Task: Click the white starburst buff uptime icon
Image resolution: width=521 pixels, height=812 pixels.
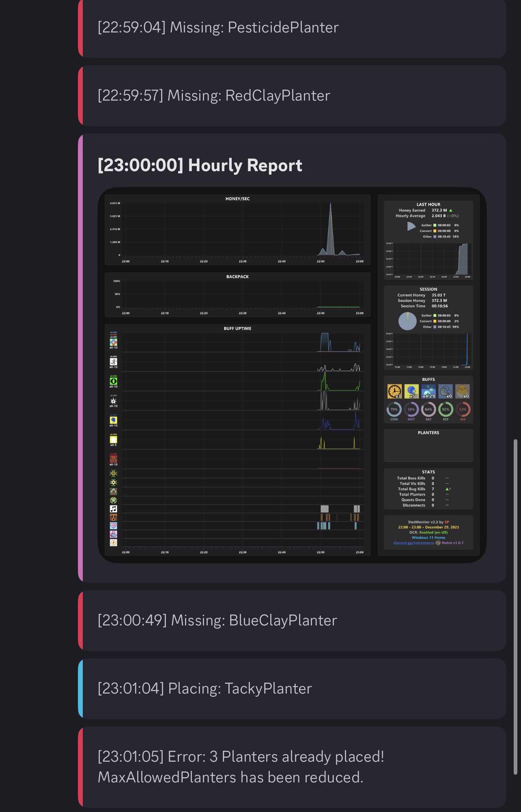Action: pyautogui.click(x=114, y=401)
